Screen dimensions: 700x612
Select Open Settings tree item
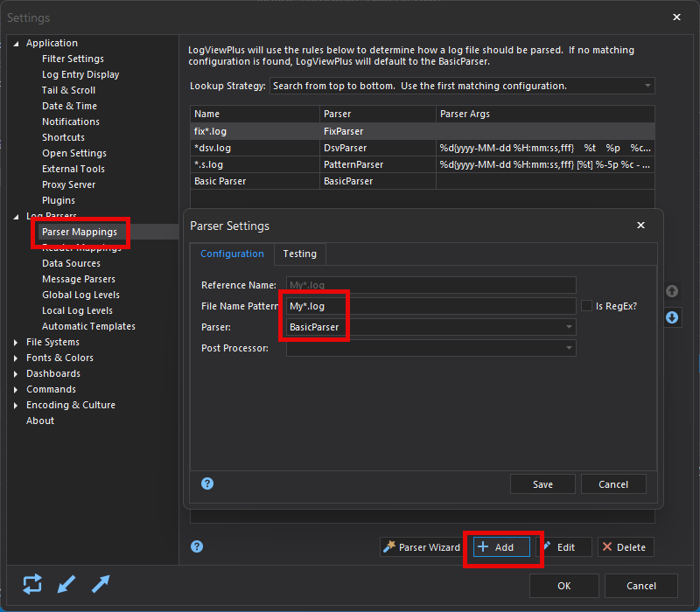click(x=74, y=153)
